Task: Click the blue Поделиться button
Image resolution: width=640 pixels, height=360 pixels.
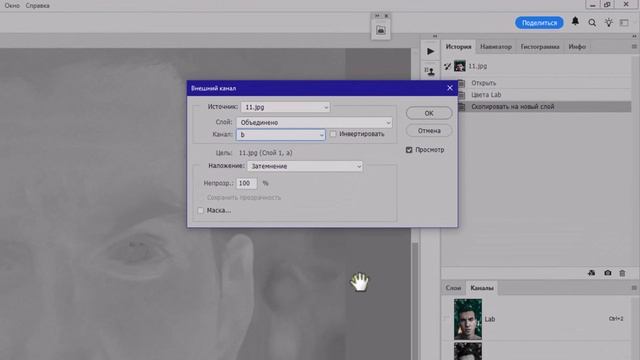Action: (539, 23)
